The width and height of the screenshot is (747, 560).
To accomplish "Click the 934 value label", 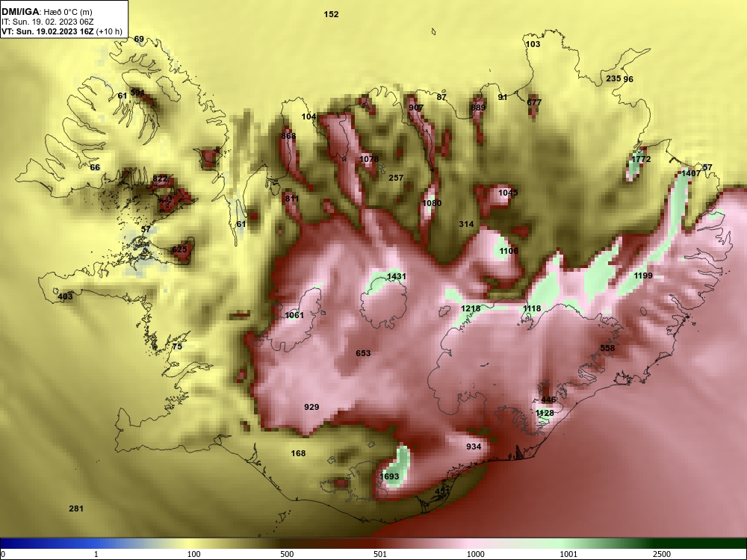I will (474, 447).
